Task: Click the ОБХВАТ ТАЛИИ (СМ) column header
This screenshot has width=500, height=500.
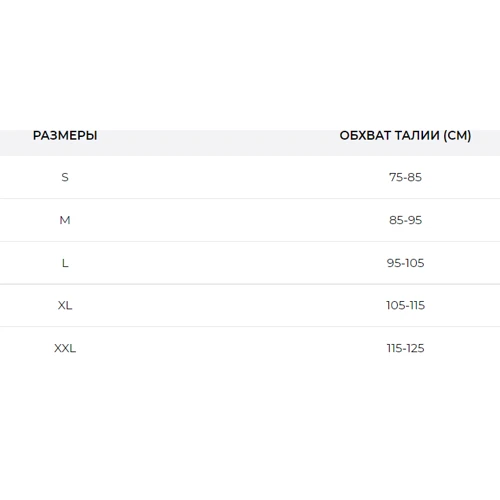Action: point(405,136)
